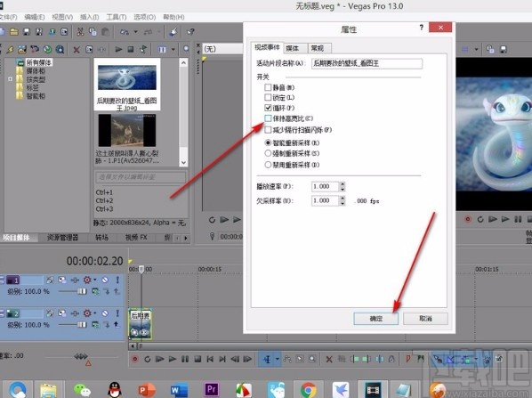Click the Cut scissors icon in toolbar

click(x=80, y=32)
